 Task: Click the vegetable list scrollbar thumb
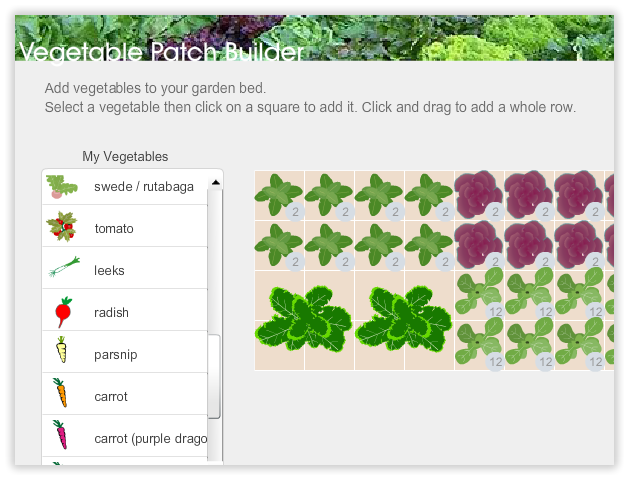coord(214,375)
